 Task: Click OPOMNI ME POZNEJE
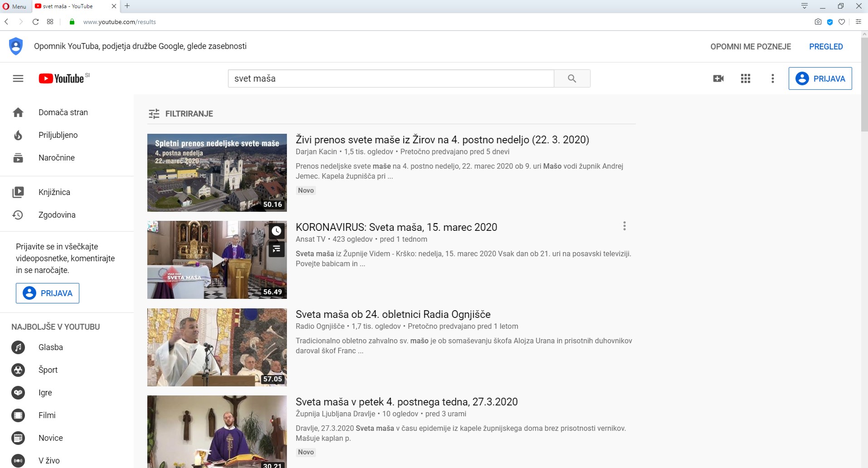click(750, 47)
